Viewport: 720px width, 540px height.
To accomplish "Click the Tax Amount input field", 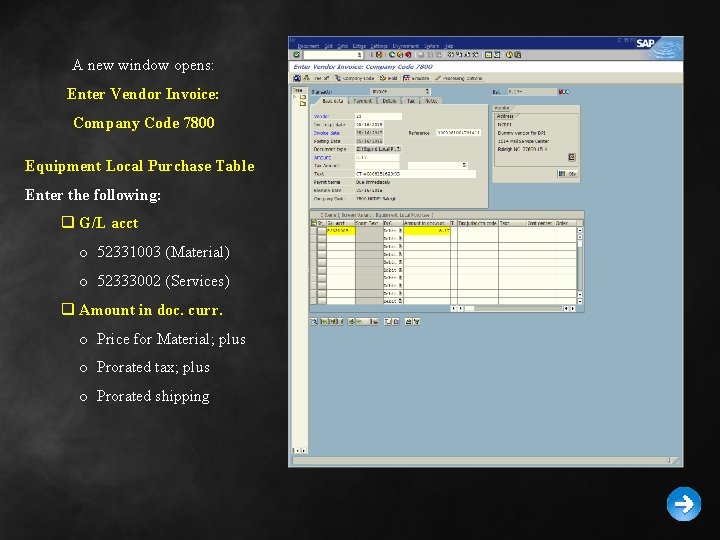I will tap(377, 165).
